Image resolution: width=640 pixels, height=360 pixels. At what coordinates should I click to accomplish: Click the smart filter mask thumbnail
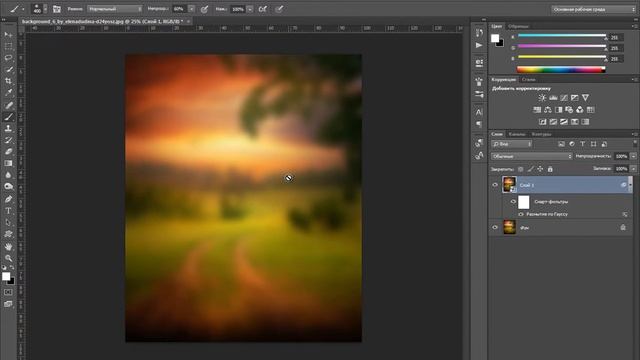coord(524,202)
